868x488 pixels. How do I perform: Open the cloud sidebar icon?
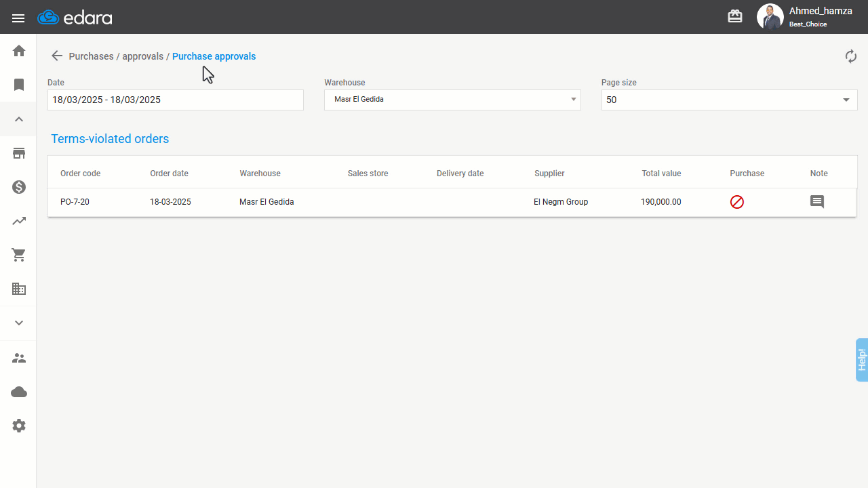19,392
